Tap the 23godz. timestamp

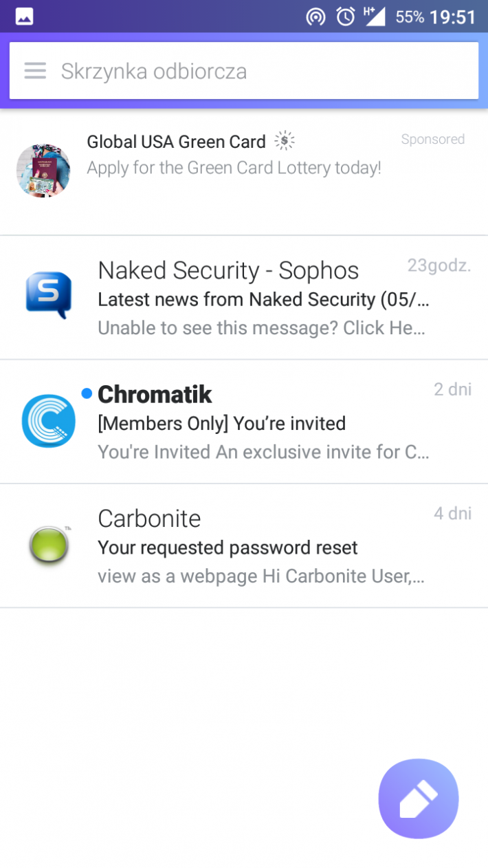coord(439,265)
